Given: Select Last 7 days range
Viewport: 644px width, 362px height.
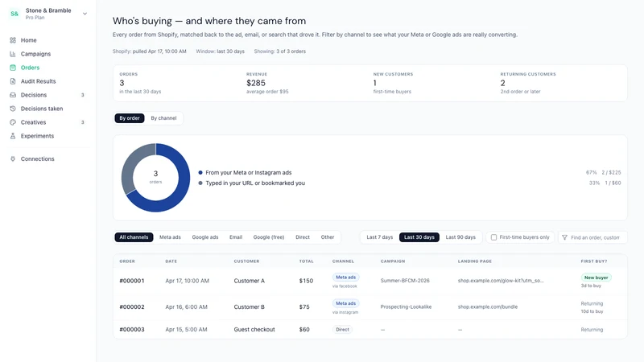Looking at the screenshot, I should pos(379,237).
